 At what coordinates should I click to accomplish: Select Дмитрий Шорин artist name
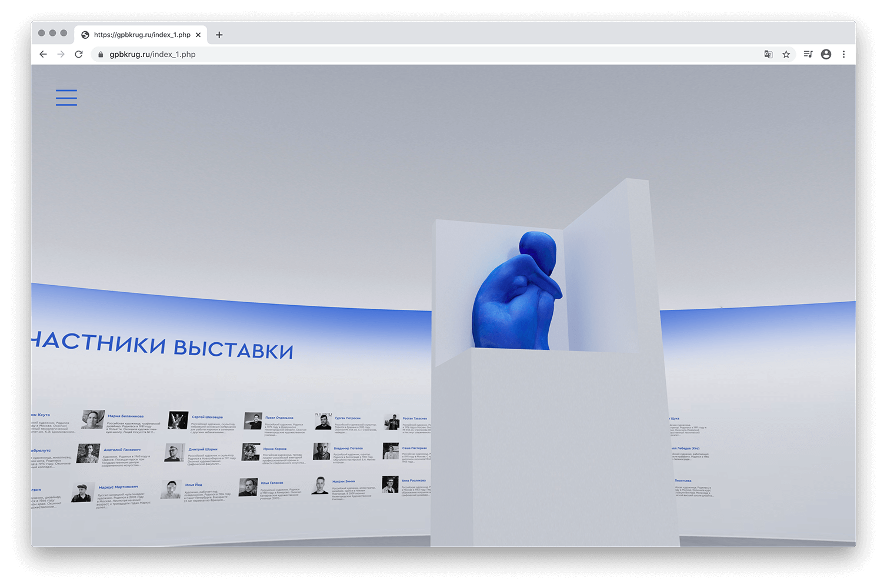(x=203, y=449)
